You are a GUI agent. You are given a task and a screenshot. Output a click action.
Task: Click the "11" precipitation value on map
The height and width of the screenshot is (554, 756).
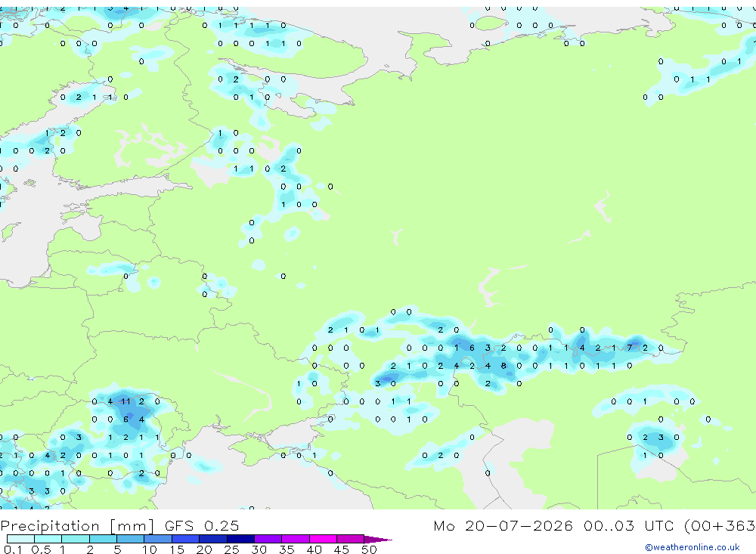point(125,401)
